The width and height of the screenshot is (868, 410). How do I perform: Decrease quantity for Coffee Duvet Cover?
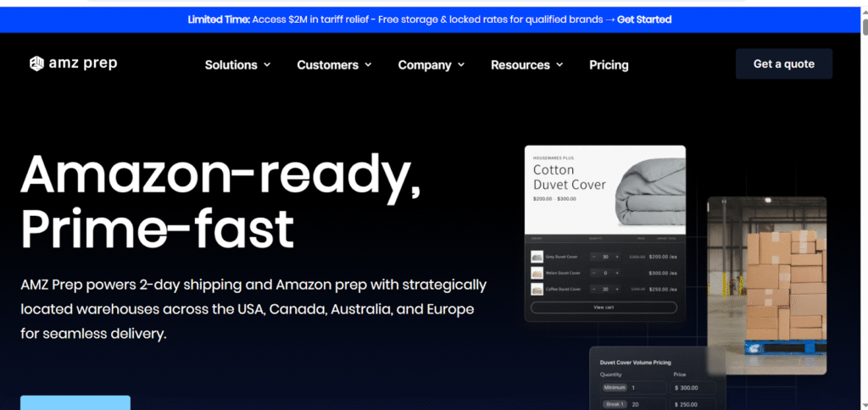(593, 289)
